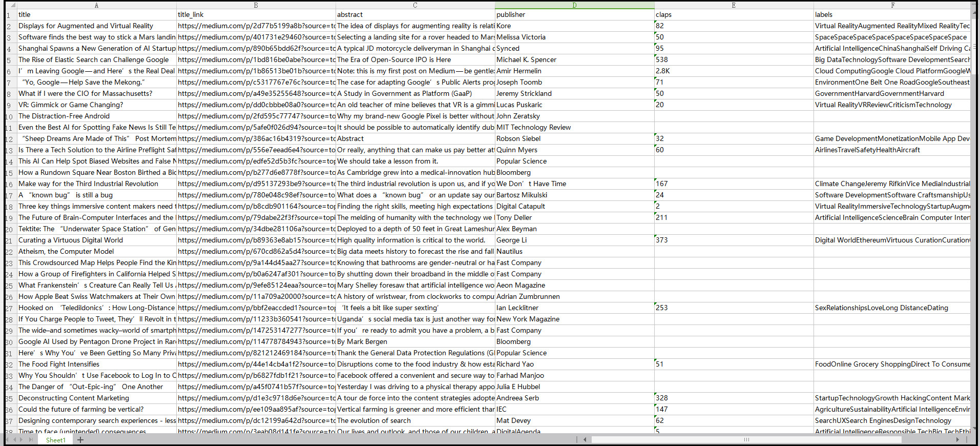980x446 pixels.
Task: Select the 'title' header cell
Action: point(96,14)
